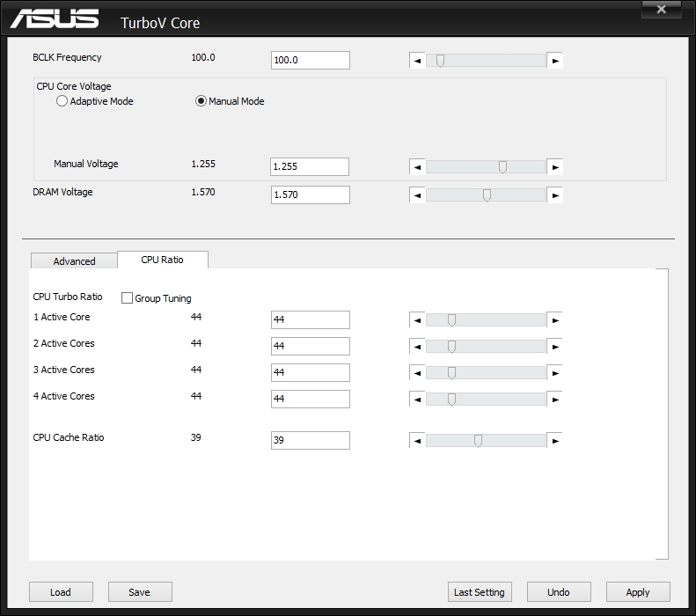Lower 1 Active Core ratio left arrow
The width and height of the screenshot is (696, 616).
tap(417, 320)
